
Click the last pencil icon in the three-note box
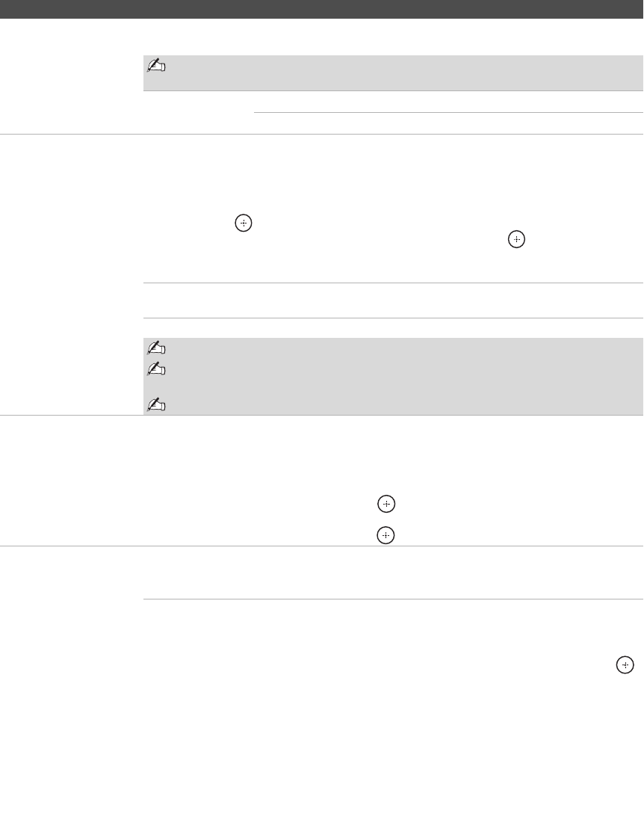pos(156,404)
